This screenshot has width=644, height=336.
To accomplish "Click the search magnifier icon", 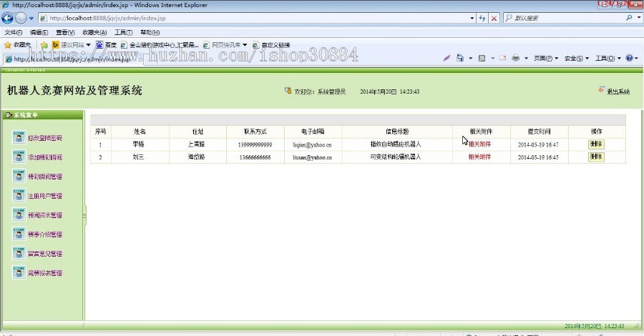I will pyautogui.click(x=629, y=18).
